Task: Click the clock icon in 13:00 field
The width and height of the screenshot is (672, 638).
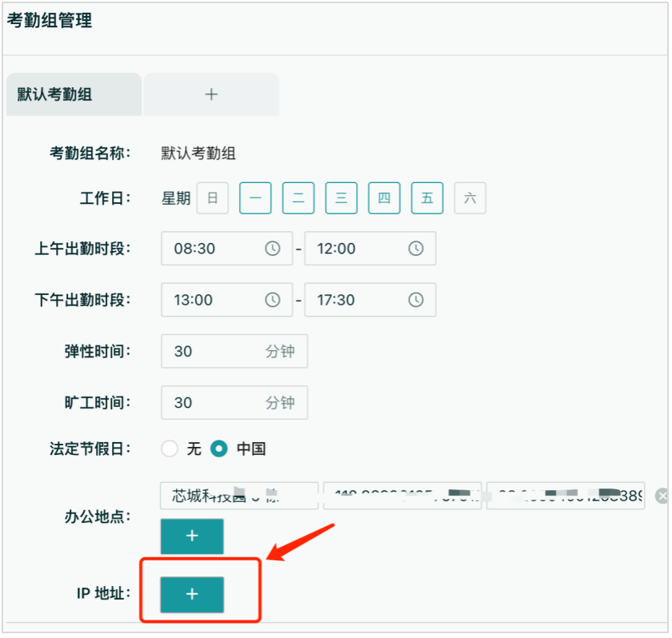Action: pyautogui.click(x=273, y=300)
